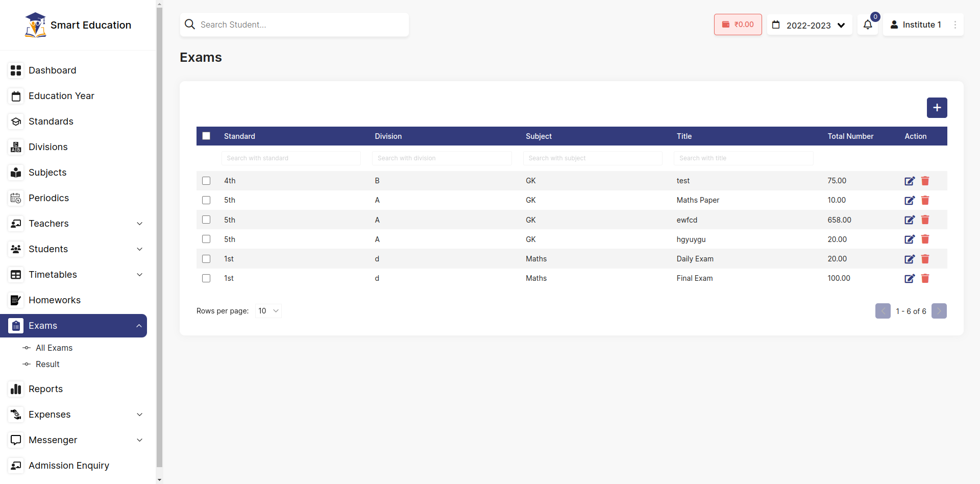This screenshot has height=484, width=980.
Task: Check the ewfcd row checkbox
Action: click(206, 220)
